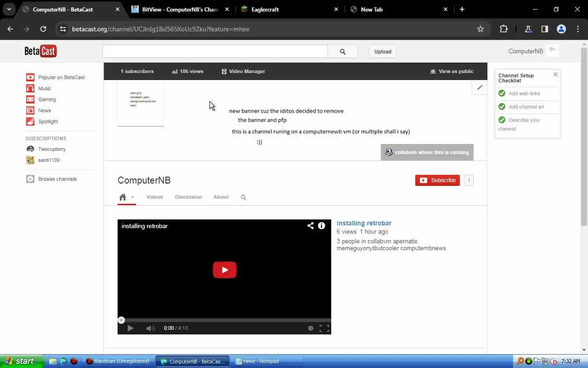Switch to the Eaglercraft browser tab

click(x=290, y=9)
